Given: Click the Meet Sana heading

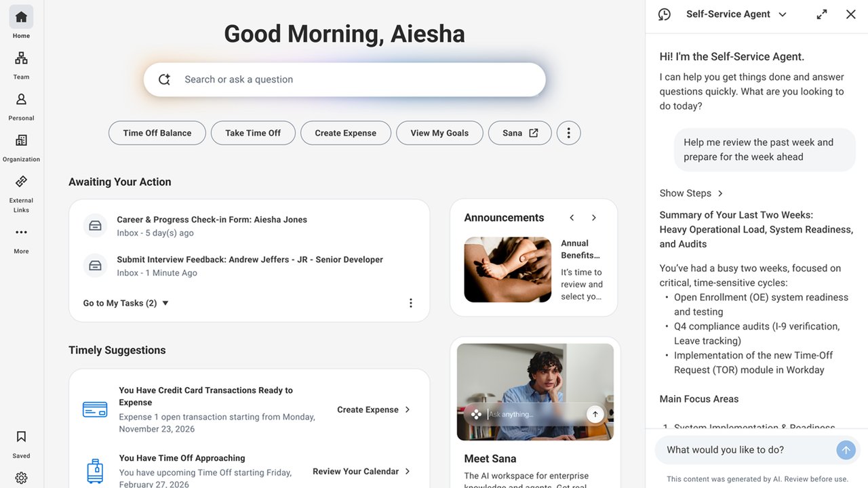Looking at the screenshot, I should click(x=490, y=459).
